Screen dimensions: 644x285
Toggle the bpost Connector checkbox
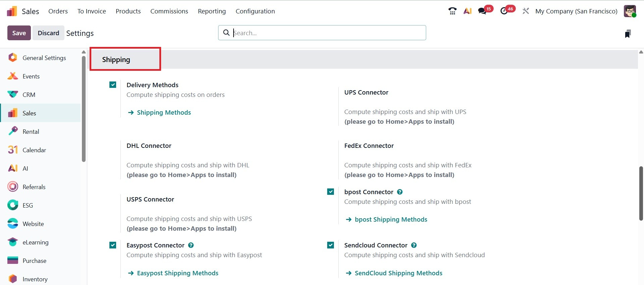[331, 192]
